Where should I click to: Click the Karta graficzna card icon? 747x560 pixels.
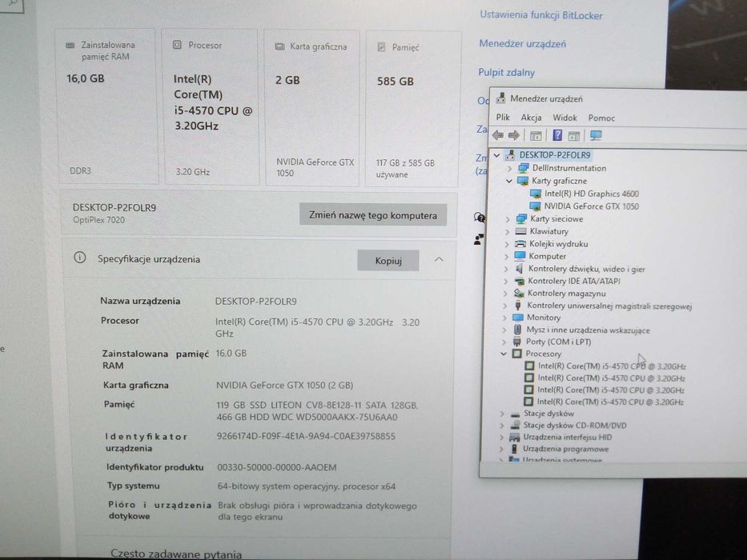point(279,46)
